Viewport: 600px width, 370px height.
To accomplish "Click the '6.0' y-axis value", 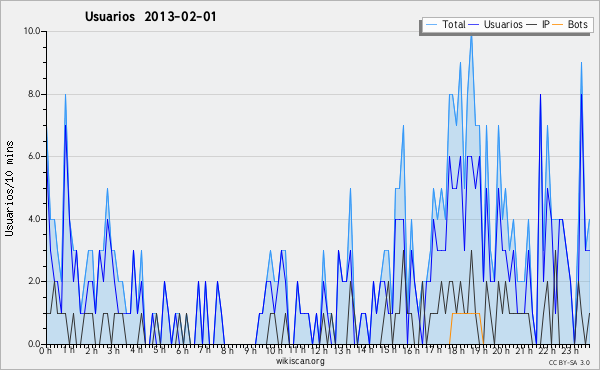I will pos(34,156).
